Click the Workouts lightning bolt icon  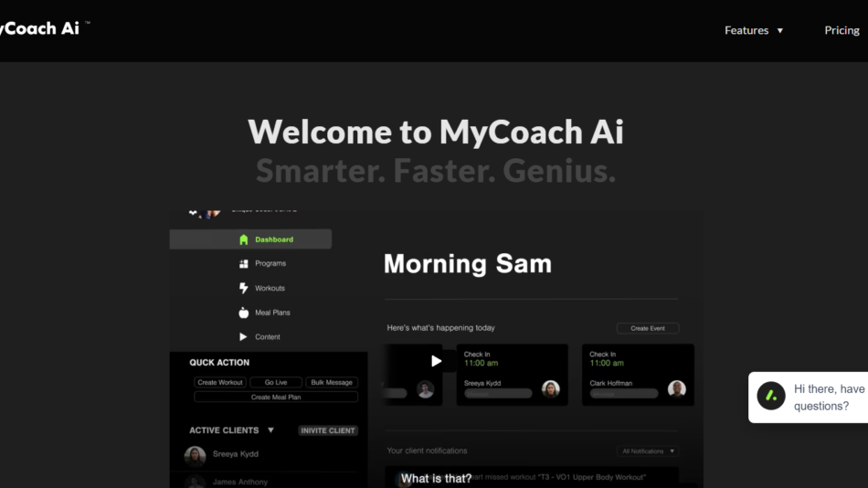pos(244,288)
